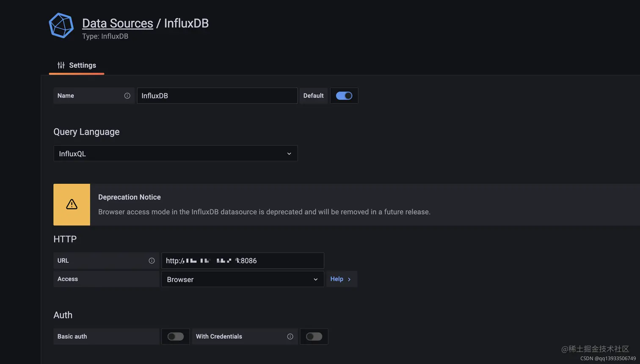This screenshot has width=640, height=364.
Task: Open the InfluxQL query language dropdown
Action: [175, 153]
